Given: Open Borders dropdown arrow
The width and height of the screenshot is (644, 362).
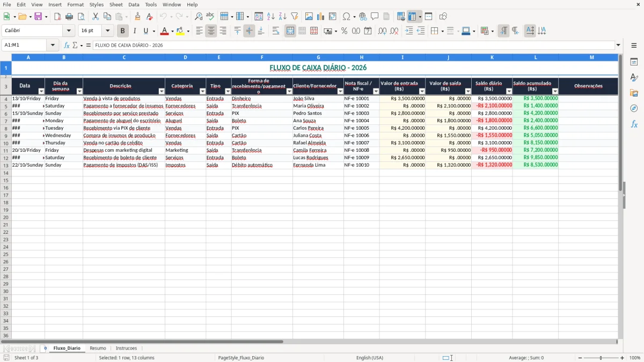Looking at the screenshot, I should click(442, 31).
